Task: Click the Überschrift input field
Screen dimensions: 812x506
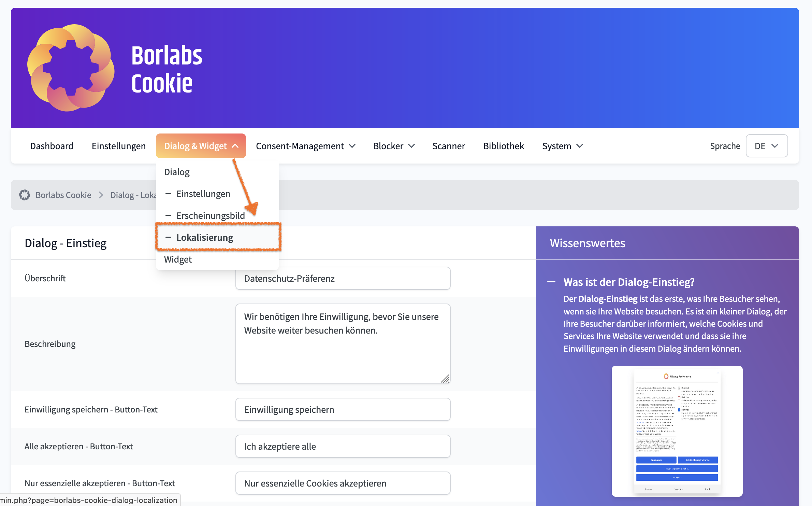Action: pos(343,278)
